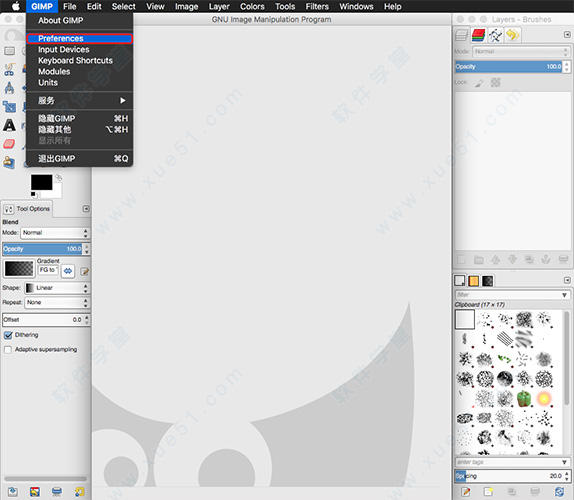Click the Delete brush icon
Image resolution: width=574 pixels, height=500 pixels.
pos(535,492)
